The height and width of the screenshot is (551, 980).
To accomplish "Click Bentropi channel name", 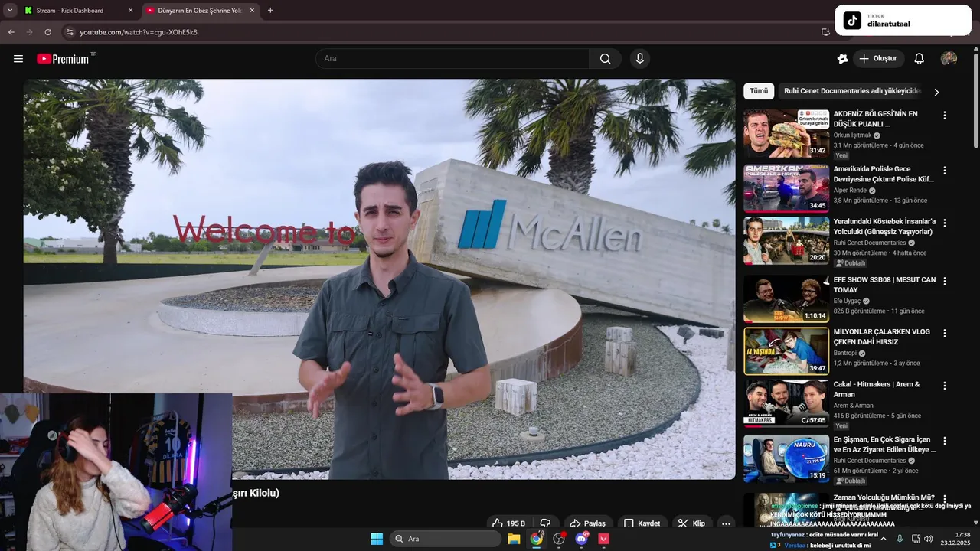I will tap(845, 353).
